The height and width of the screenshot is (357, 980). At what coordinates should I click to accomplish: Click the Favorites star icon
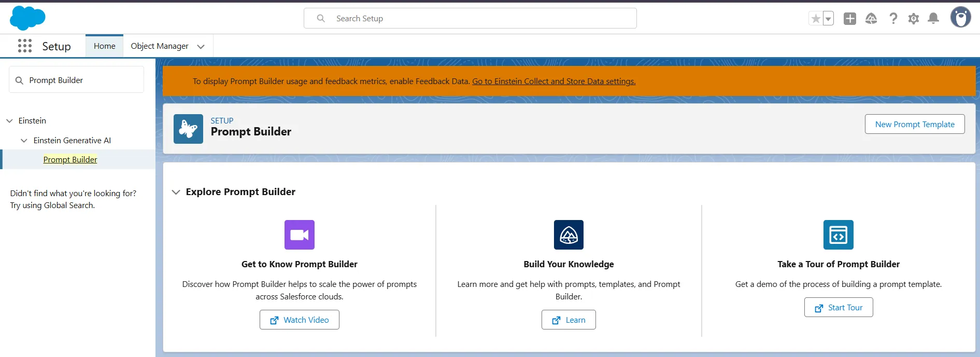[x=816, y=19]
